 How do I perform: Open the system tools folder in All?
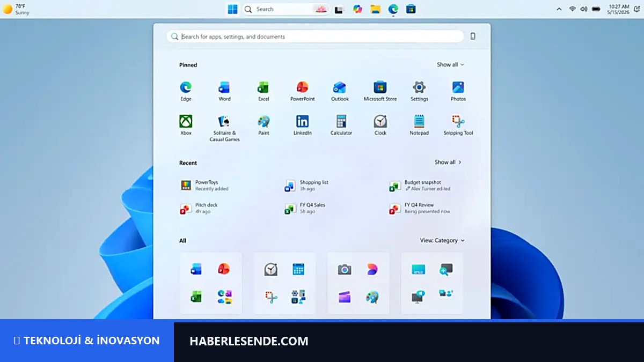point(298,297)
